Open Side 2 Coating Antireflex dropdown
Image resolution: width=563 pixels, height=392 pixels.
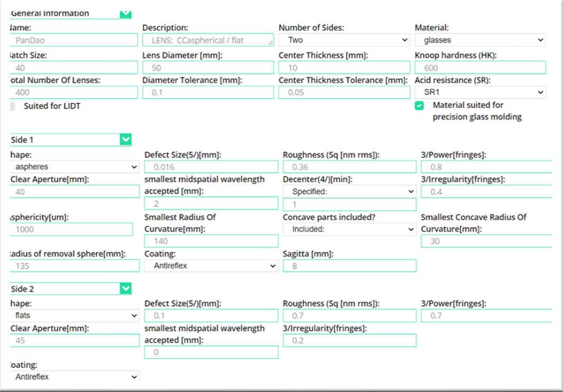[75, 376]
